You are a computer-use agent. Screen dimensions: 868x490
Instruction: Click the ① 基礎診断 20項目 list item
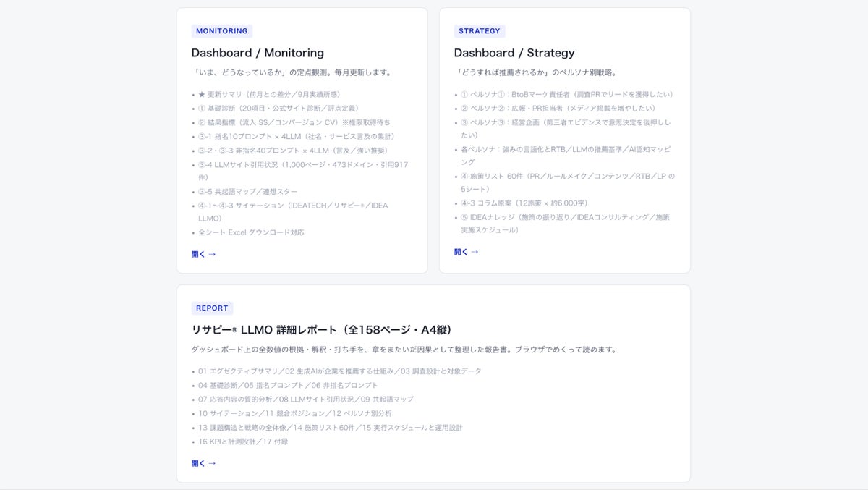point(278,109)
